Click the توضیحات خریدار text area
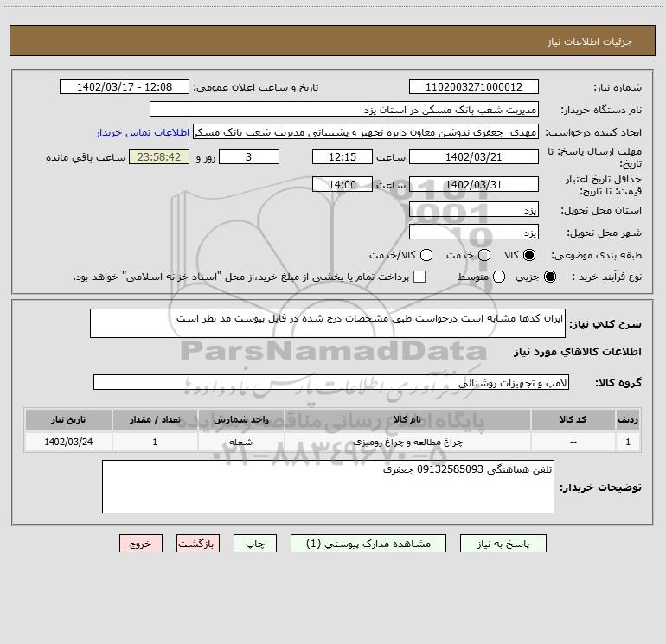The image size is (666, 644). (x=329, y=487)
